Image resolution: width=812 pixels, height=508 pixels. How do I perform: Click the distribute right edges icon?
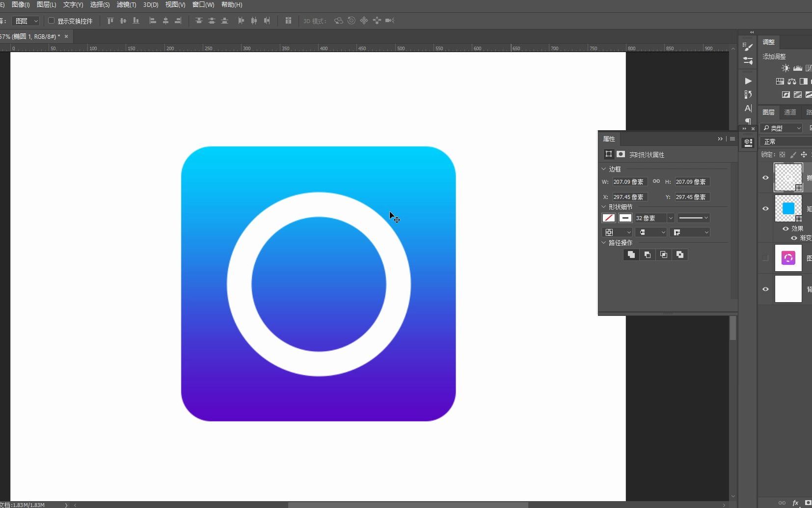point(267,21)
